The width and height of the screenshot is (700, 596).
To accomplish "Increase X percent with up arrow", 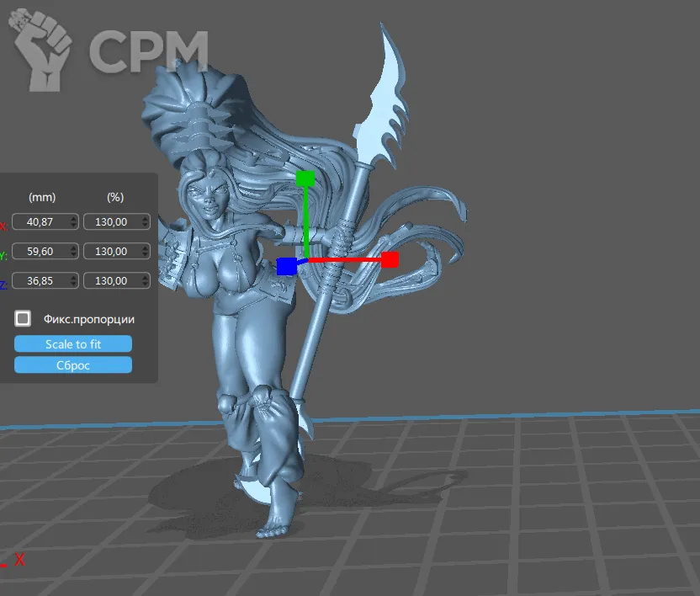I will tap(146, 219).
